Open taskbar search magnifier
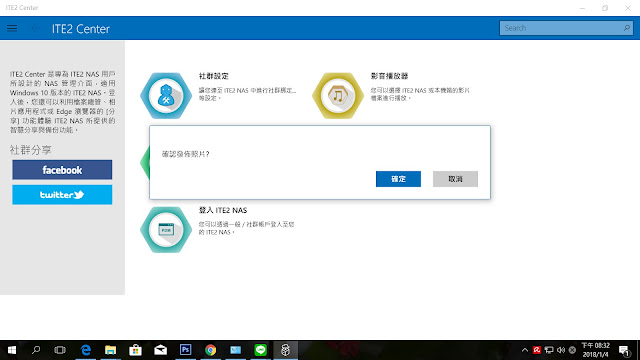 36,350
